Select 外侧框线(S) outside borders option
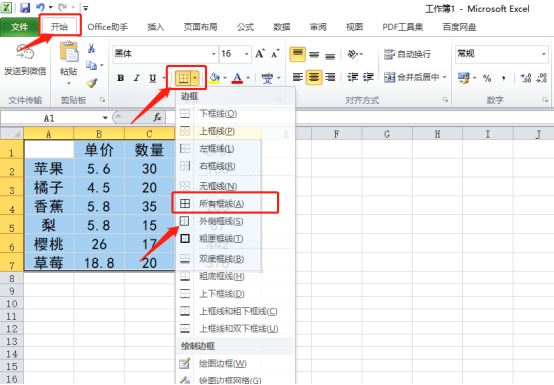The image size is (554, 385). pyautogui.click(x=236, y=221)
